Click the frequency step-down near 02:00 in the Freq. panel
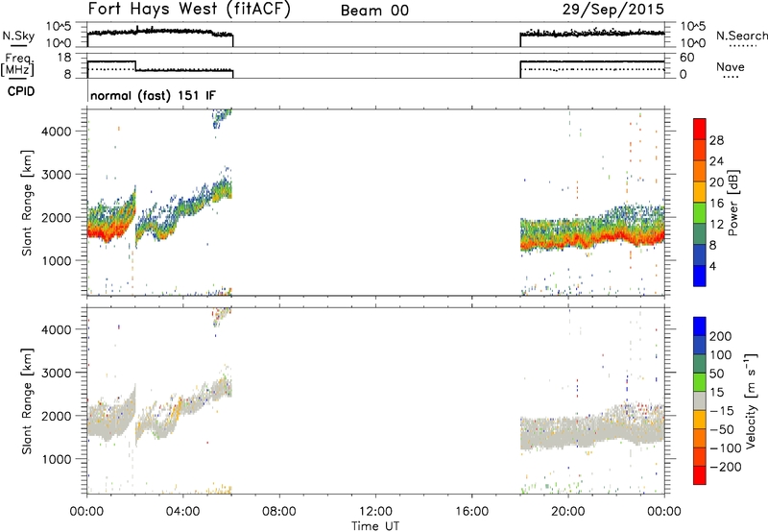 click(x=135, y=66)
